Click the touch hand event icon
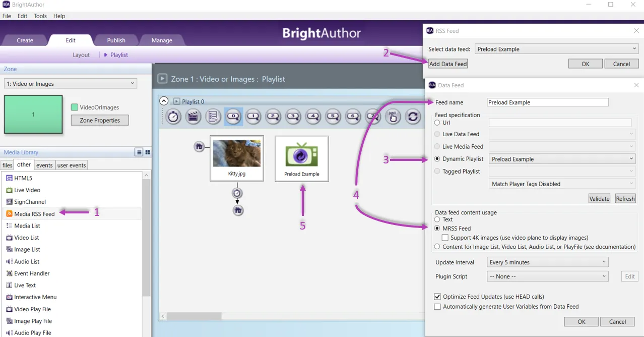Screen dimensions: 644x337 (393, 117)
